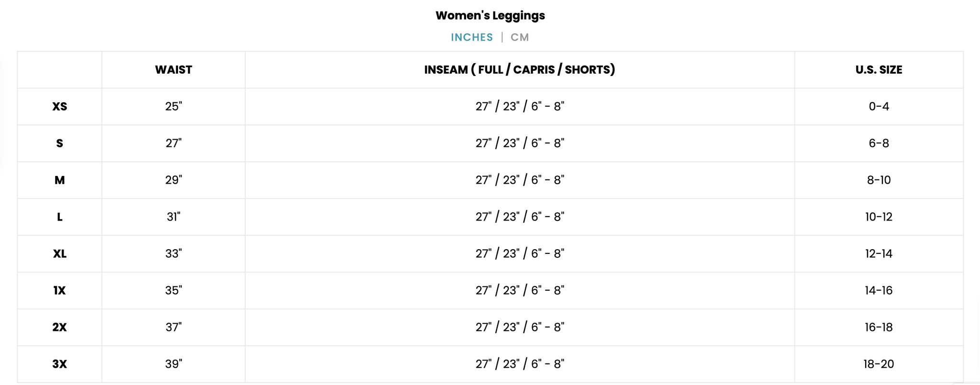The height and width of the screenshot is (385, 980).
Task: Select the 18-20 U.S. size cell
Action: click(x=879, y=364)
